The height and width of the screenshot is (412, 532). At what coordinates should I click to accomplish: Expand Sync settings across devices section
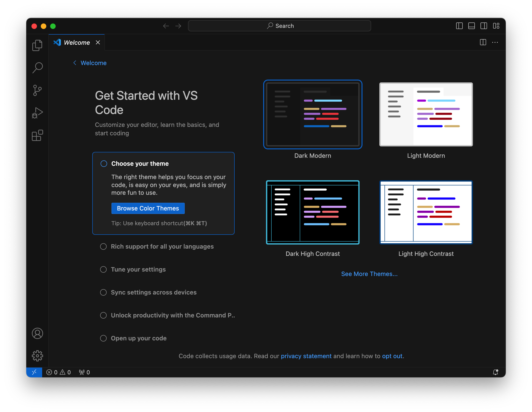pos(154,292)
